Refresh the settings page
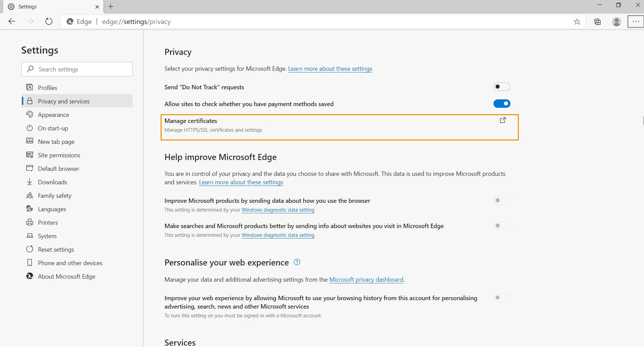Screen dimensions: 644x347 click(49, 22)
